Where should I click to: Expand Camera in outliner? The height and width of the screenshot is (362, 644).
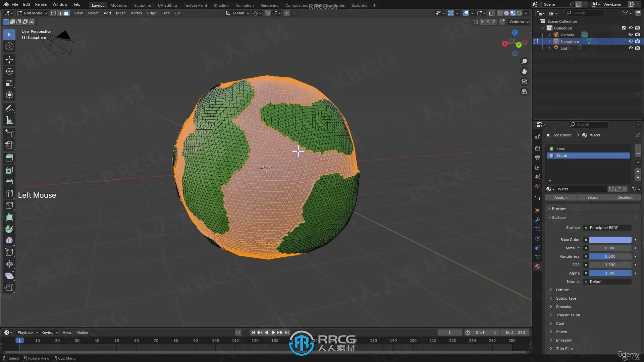tap(549, 35)
